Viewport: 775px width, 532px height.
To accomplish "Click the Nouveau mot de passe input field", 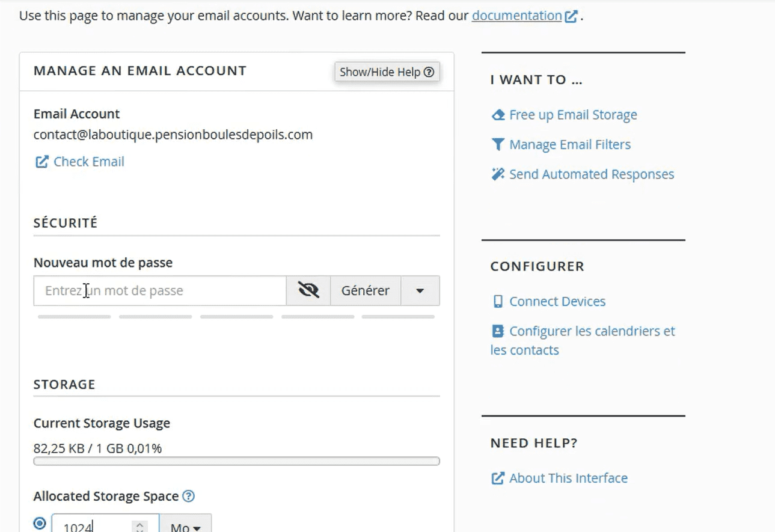I will 160,291.
